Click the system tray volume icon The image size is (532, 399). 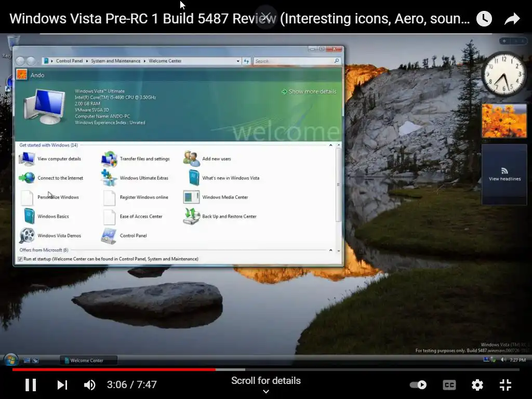[503, 360]
